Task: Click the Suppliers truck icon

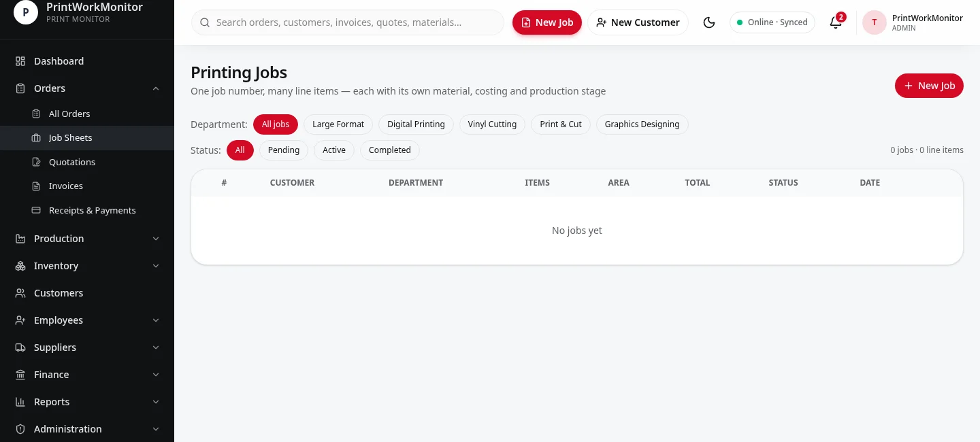Action: coord(20,347)
